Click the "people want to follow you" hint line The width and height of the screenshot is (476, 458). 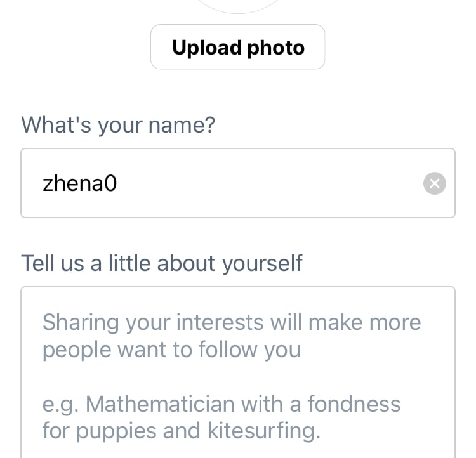pos(171,350)
